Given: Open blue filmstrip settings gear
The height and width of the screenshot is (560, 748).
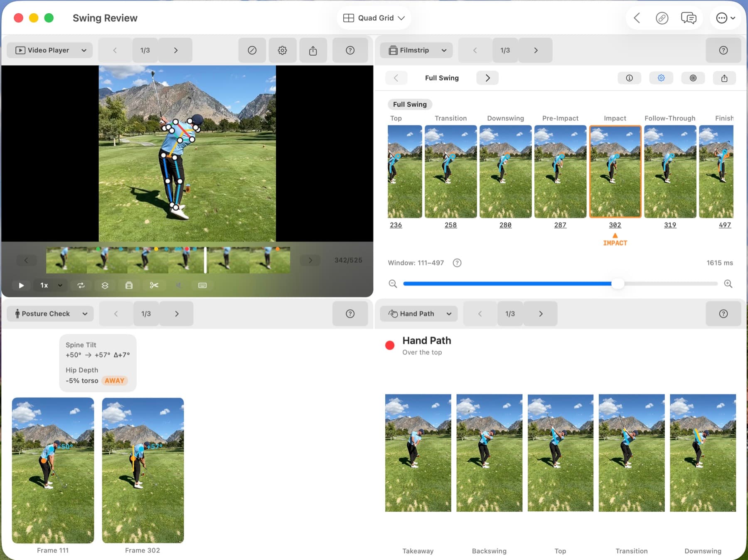Looking at the screenshot, I should click(661, 78).
